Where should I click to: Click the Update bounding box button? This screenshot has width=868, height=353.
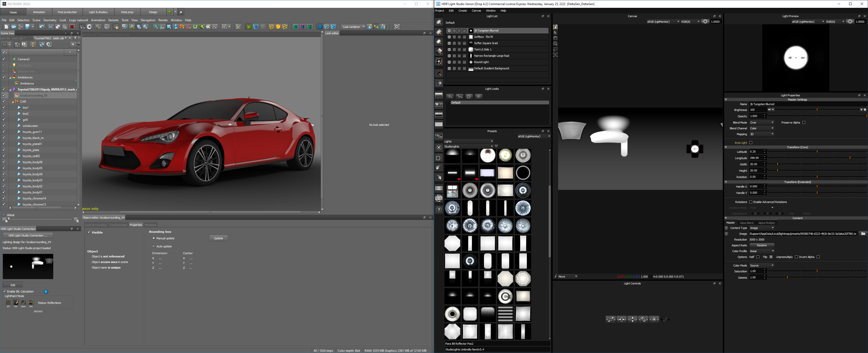pyautogui.click(x=218, y=238)
